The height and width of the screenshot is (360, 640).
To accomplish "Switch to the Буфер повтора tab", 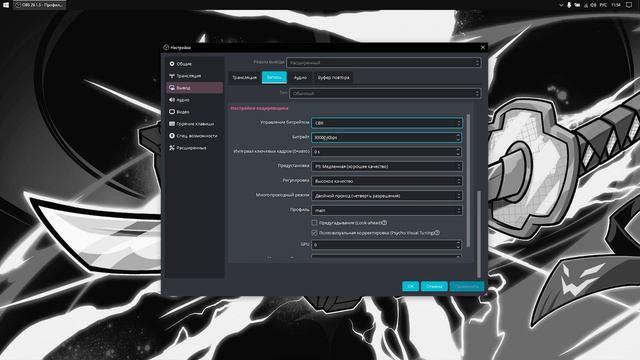I will click(x=333, y=77).
